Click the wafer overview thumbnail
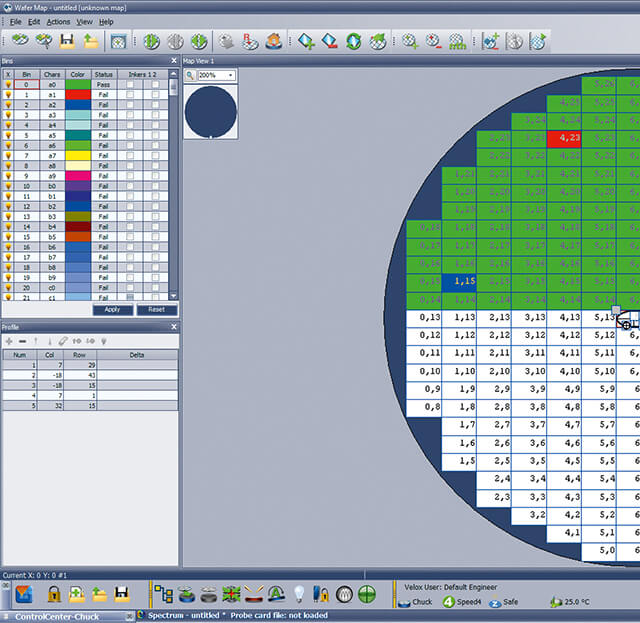640x623 pixels. (x=211, y=112)
